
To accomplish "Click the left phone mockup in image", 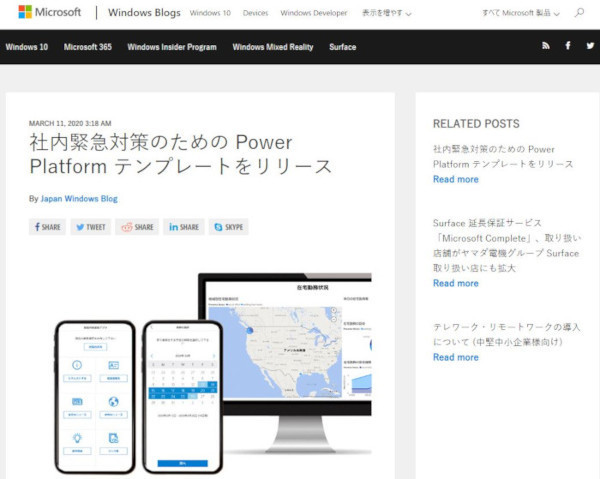I will pos(95,397).
